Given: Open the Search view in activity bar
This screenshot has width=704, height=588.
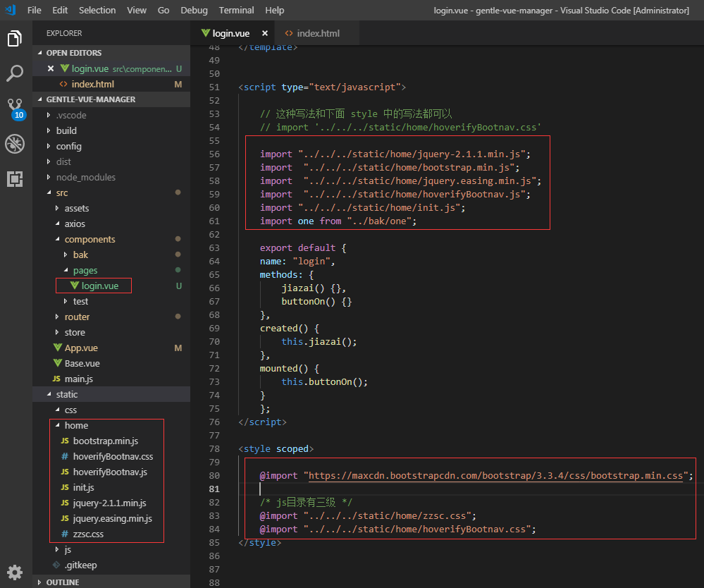Looking at the screenshot, I should pos(15,73).
